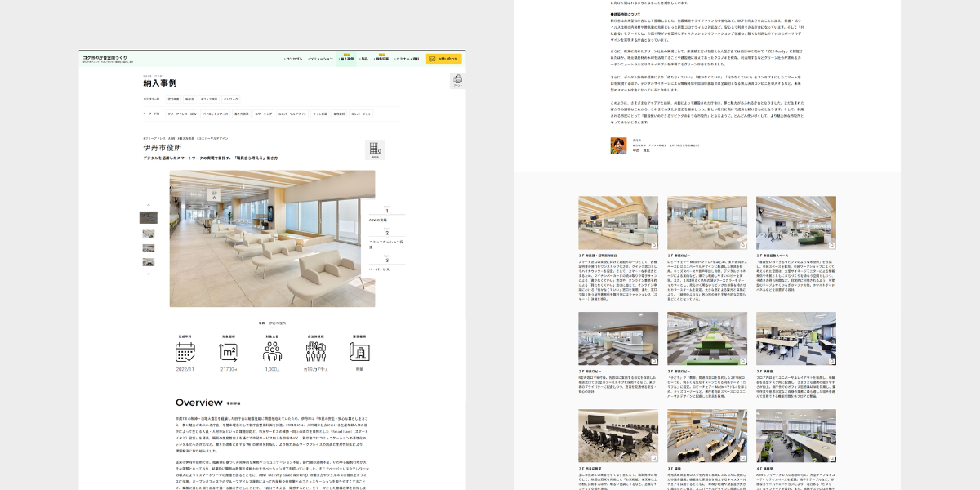
Task: Click the building blueprint icon for 建築種別
Action: pyautogui.click(x=359, y=352)
